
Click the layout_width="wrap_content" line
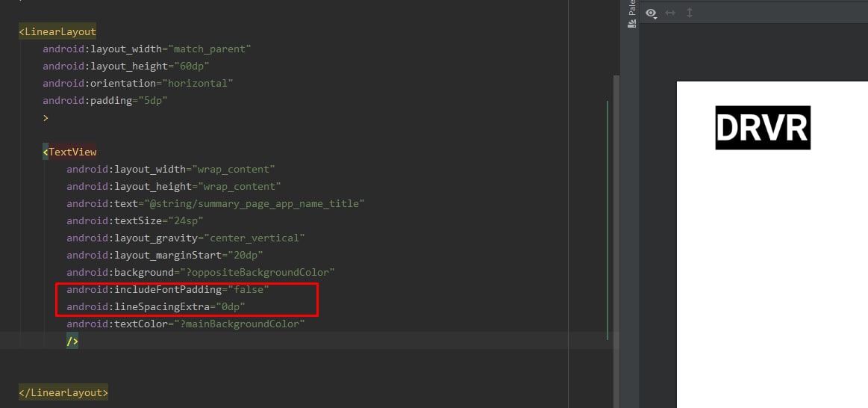point(171,169)
